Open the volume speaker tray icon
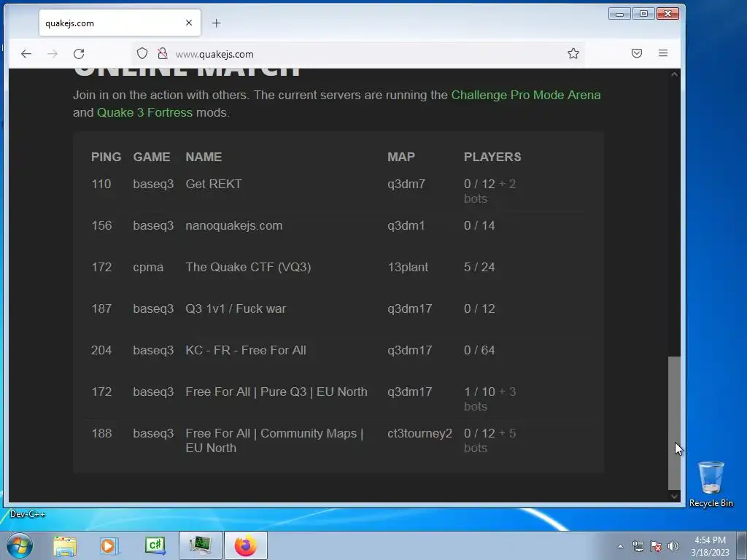The width and height of the screenshot is (747, 560). (x=673, y=546)
